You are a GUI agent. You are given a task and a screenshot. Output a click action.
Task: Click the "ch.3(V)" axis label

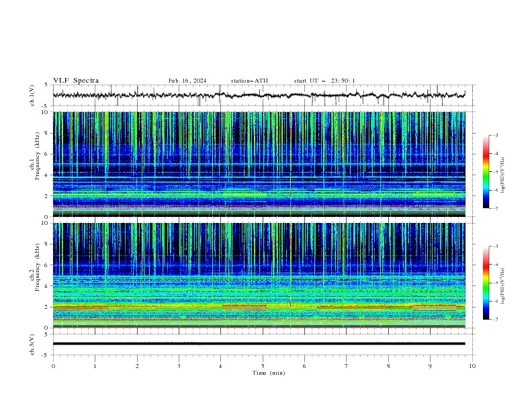pos(32,345)
